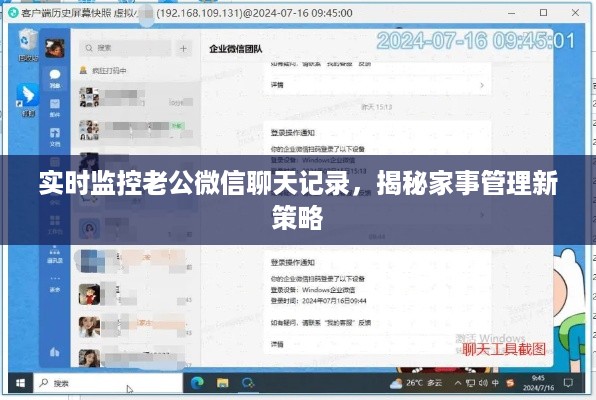Open the Mail icon in sidebar

(x=55, y=108)
